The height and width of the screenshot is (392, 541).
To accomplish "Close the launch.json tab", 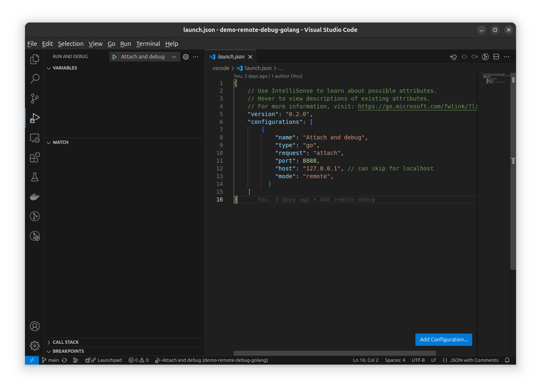I will [x=250, y=57].
